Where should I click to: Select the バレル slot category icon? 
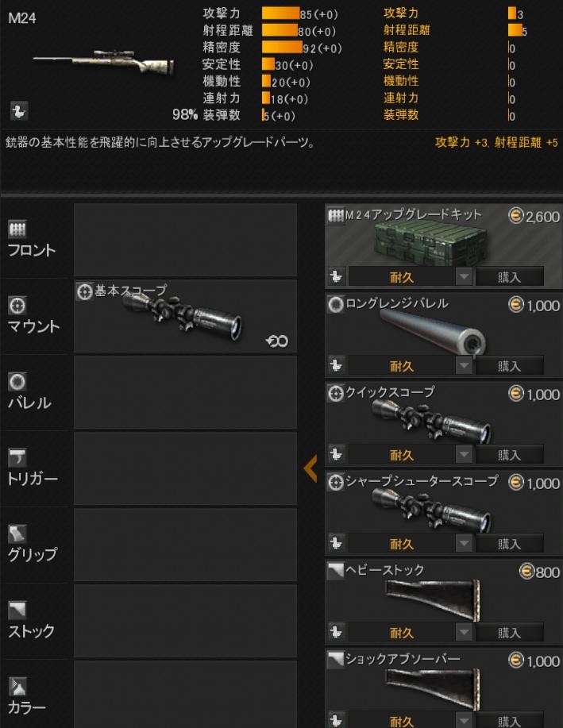17,382
